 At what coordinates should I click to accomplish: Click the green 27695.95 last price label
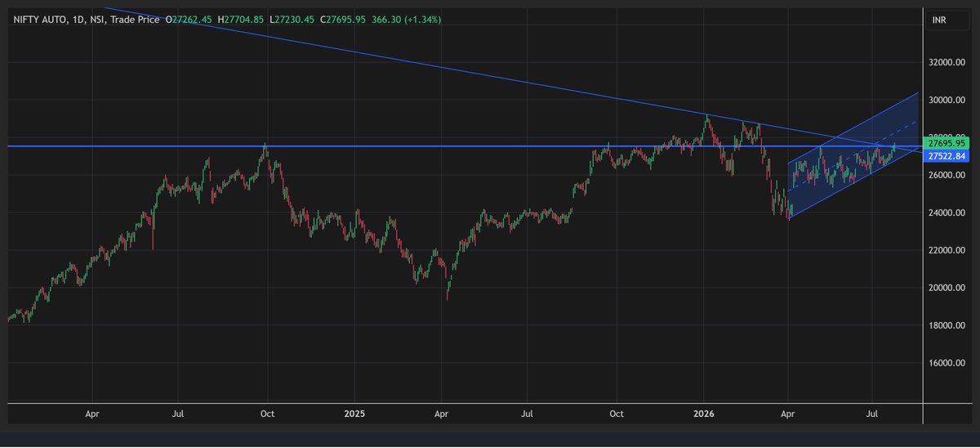tap(947, 143)
